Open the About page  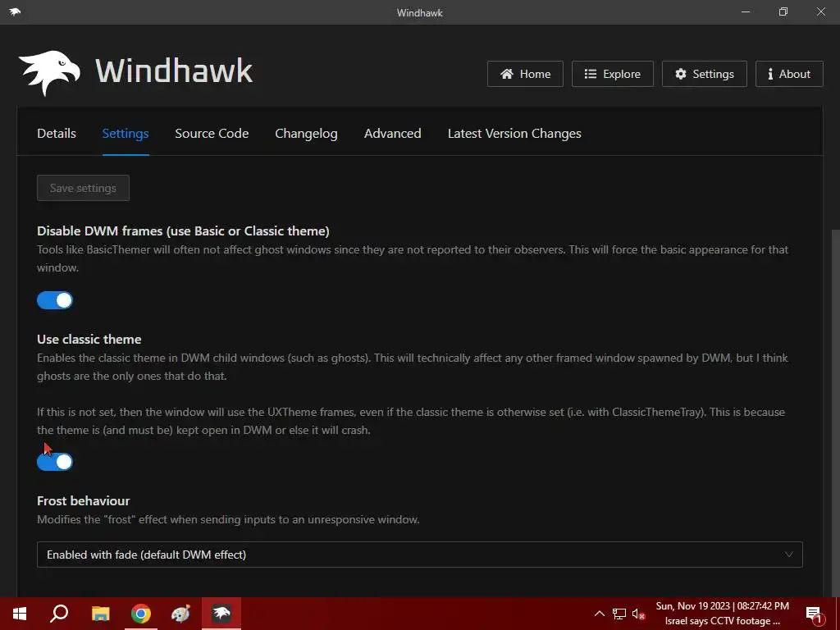[789, 74]
